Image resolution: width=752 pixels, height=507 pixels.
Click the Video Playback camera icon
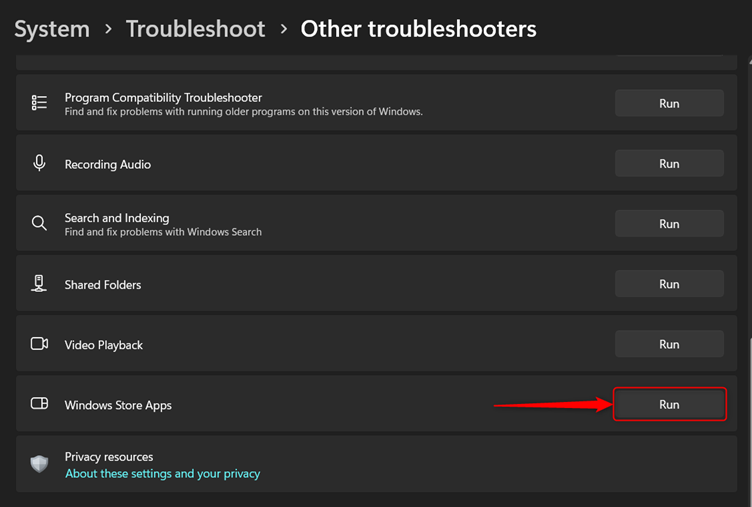click(x=39, y=344)
